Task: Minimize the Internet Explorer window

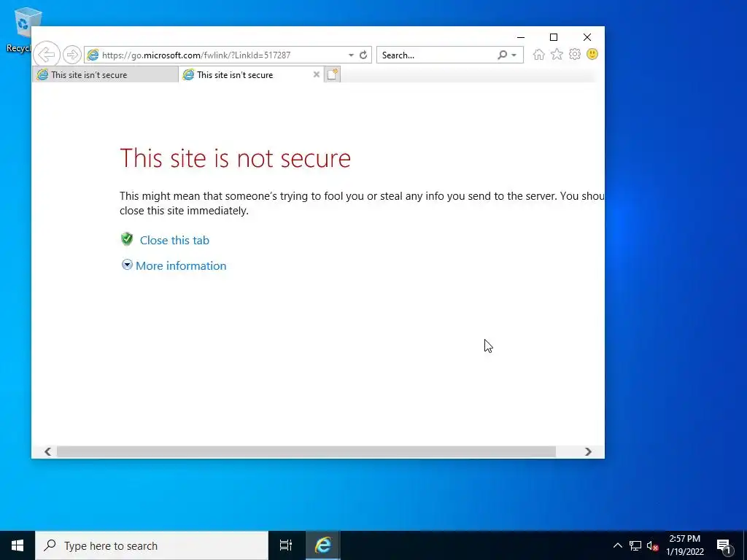Action: click(x=521, y=37)
